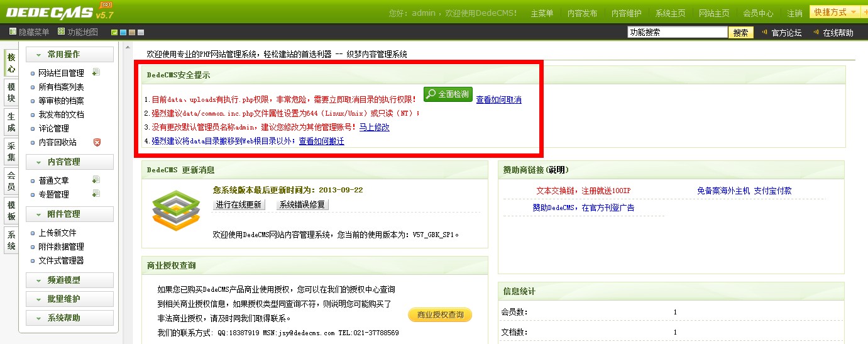
Task: Click the 功能搜索 search input field
Action: click(x=678, y=33)
